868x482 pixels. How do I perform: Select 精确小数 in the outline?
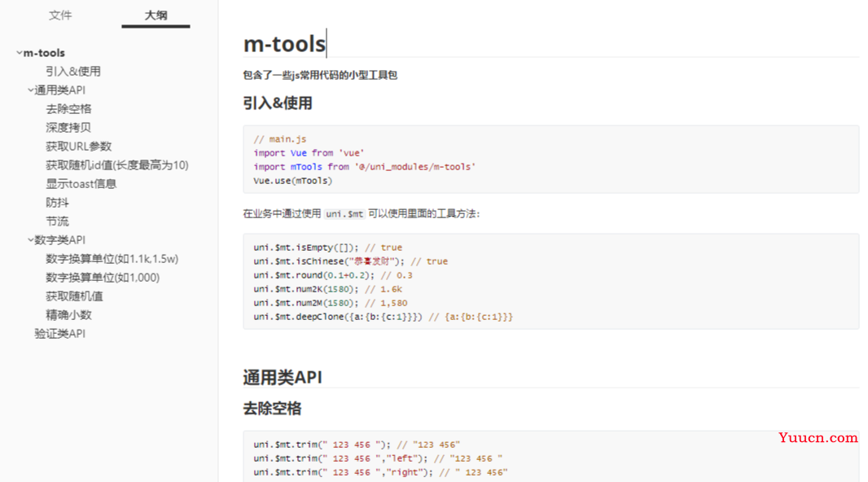[68, 315]
